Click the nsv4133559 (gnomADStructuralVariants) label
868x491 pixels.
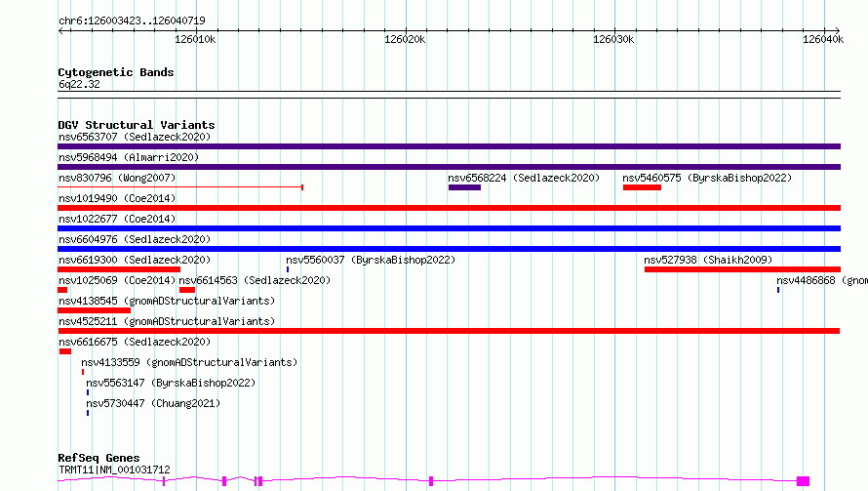pos(189,362)
